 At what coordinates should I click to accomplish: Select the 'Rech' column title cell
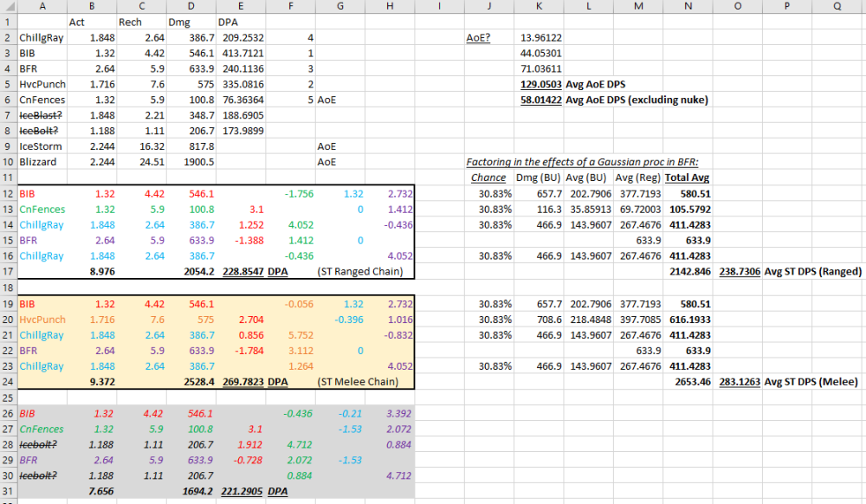click(130, 22)
